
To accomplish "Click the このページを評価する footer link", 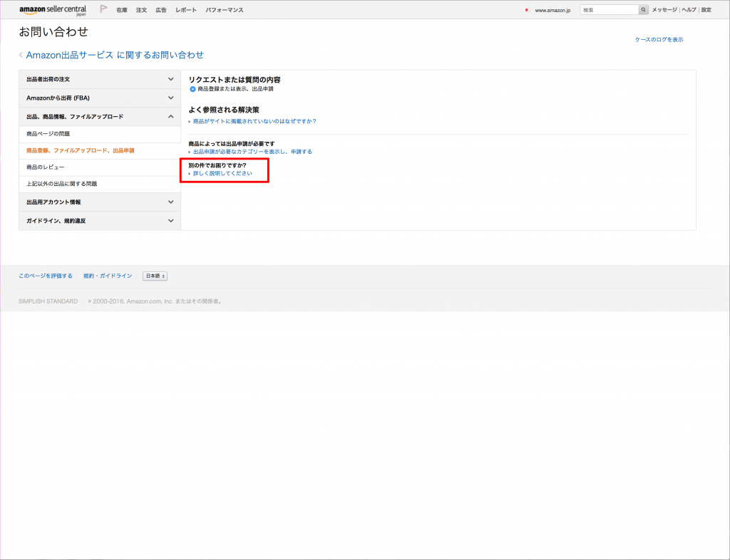I will point(46,276).
